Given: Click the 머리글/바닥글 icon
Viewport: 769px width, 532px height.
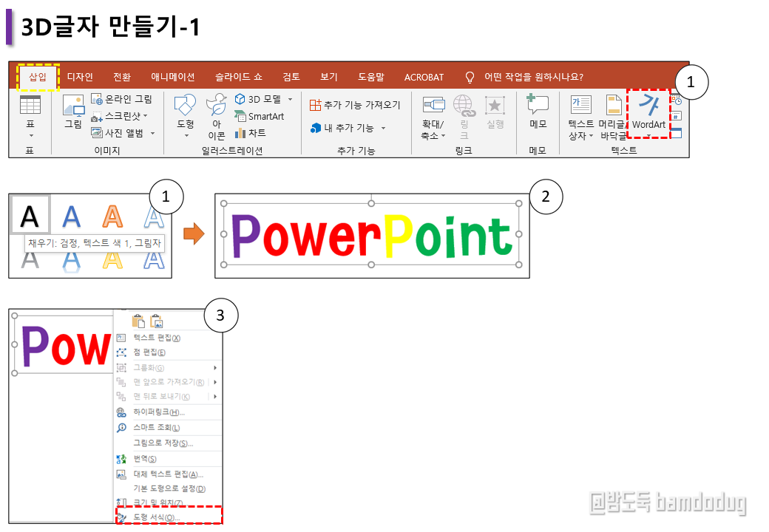Looking at the screenshot, I should point(614,105).
